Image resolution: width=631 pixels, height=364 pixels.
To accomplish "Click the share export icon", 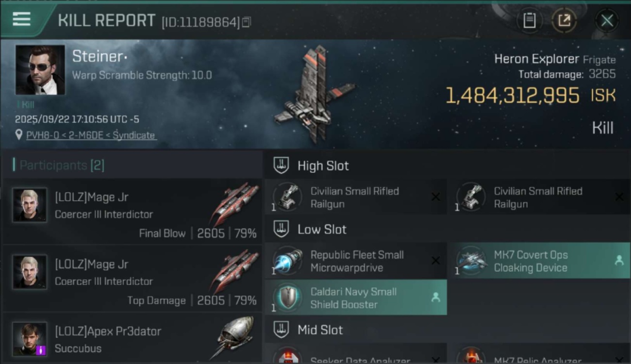I will tap(564, 20).
